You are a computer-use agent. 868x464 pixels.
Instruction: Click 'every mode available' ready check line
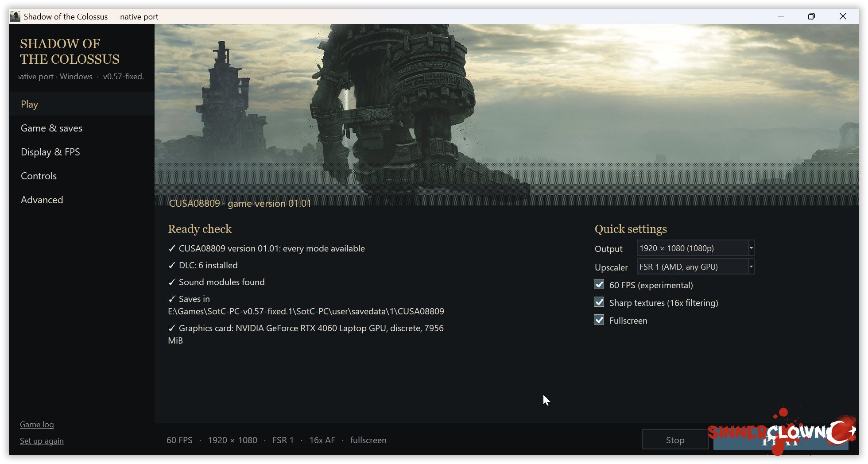tap(267, 248)
